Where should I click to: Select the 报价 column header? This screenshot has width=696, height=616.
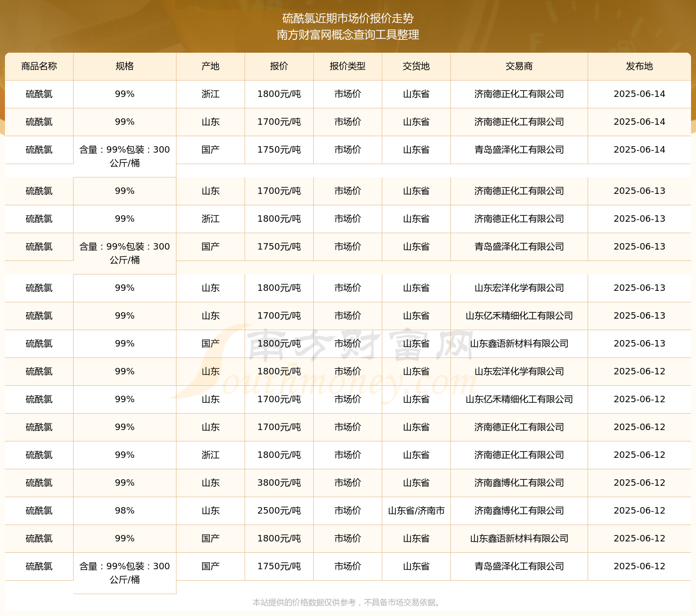279,67
